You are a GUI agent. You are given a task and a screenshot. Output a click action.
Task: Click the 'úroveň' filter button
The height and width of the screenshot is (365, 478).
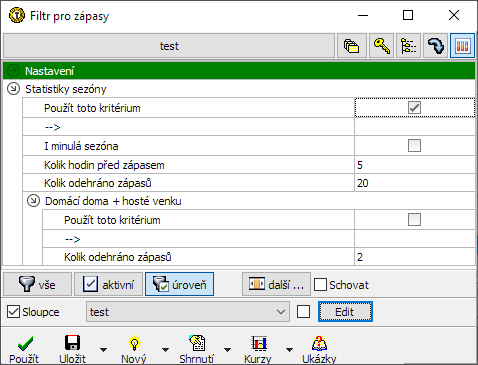pyautogui.click(x=179, y=284)
